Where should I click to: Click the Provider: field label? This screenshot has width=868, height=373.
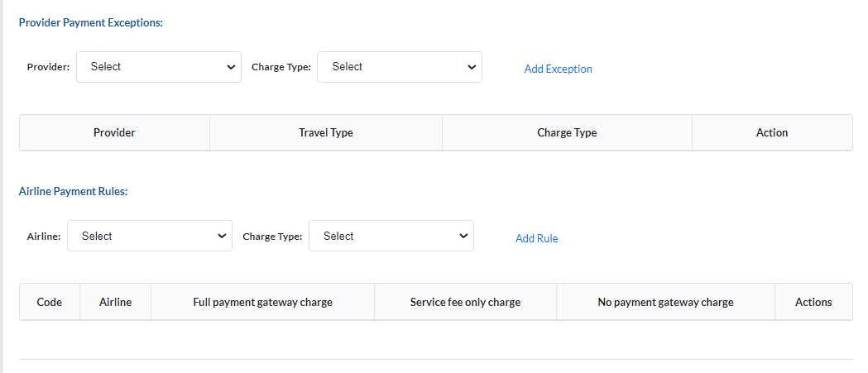tap(49, 67)
